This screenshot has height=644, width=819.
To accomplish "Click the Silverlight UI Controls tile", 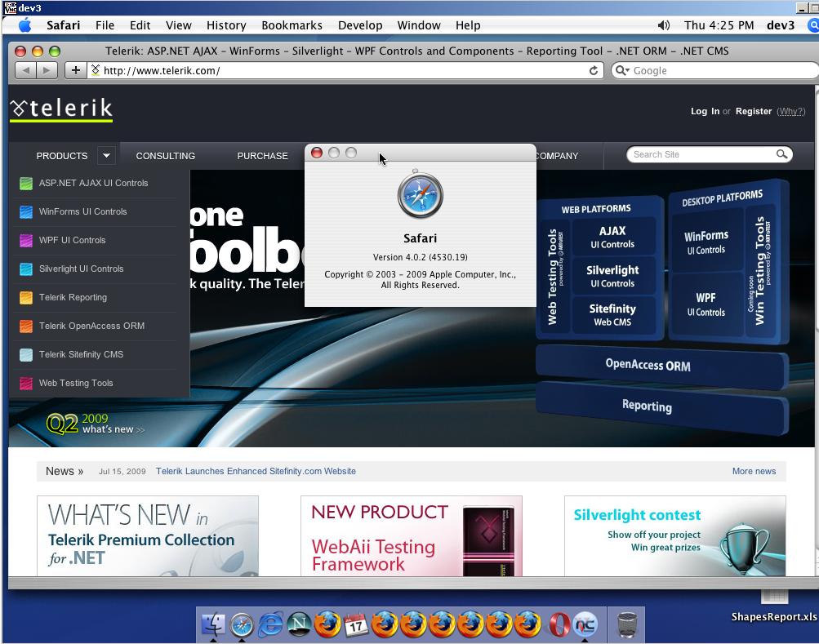I will pyautogui.click(x=612, y=276).
